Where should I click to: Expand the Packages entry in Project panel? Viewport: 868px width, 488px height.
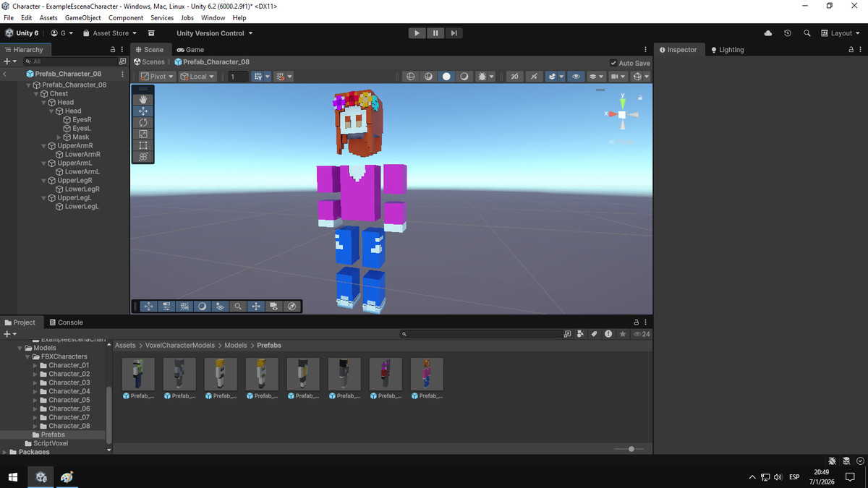tap(4, 452)
